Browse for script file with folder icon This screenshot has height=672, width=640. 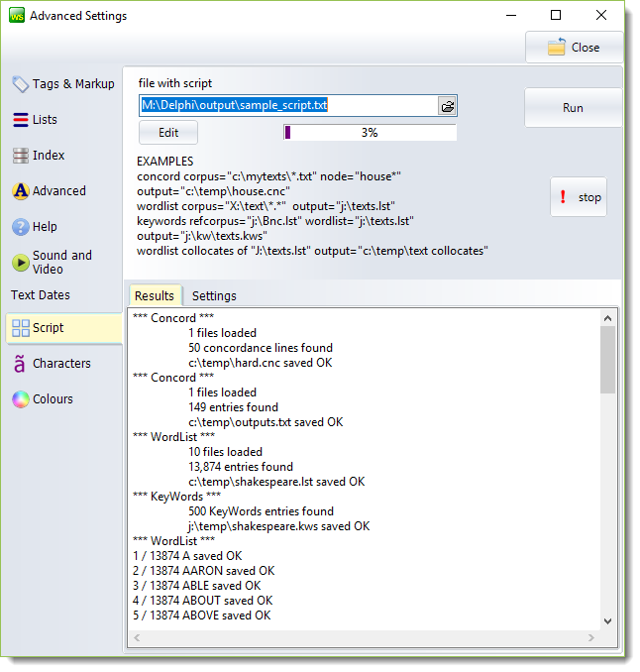[447, 105]
